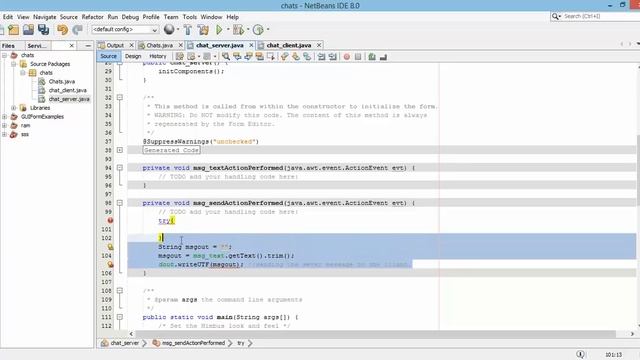
Task: Select chat_client.java in Files tree
Action: tap(67, 90)
